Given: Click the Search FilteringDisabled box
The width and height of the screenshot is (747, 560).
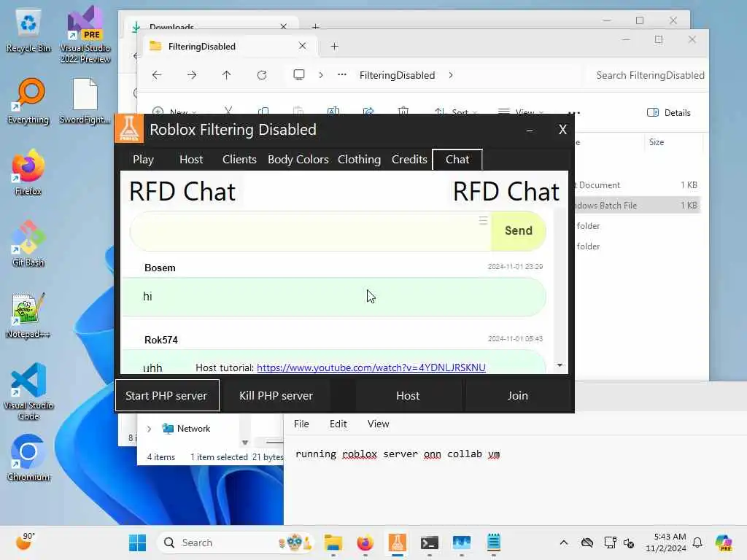Looking at the screenshot, I should [650, 75].
